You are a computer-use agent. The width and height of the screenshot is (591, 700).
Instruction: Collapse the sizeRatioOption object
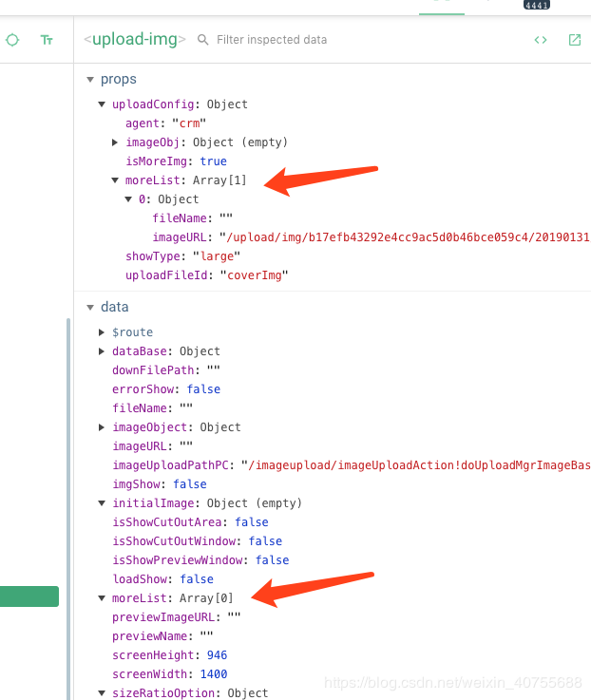(x=102, y=693)
